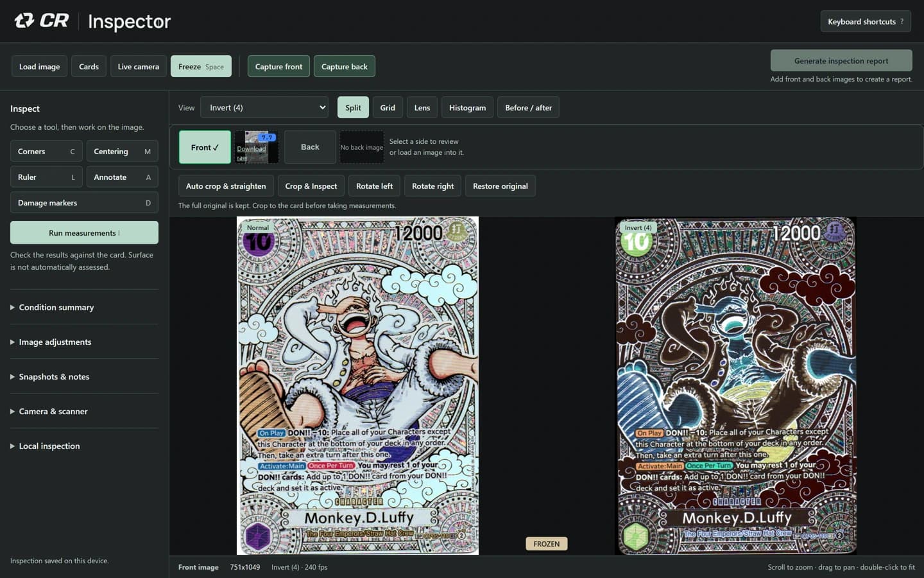Select the Corners tool

pos(46,151)
